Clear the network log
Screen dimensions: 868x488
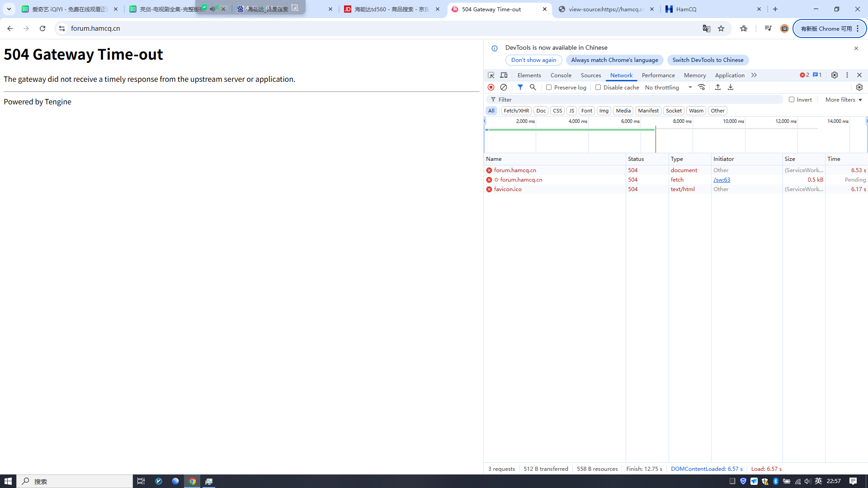(x=504, y=87)
